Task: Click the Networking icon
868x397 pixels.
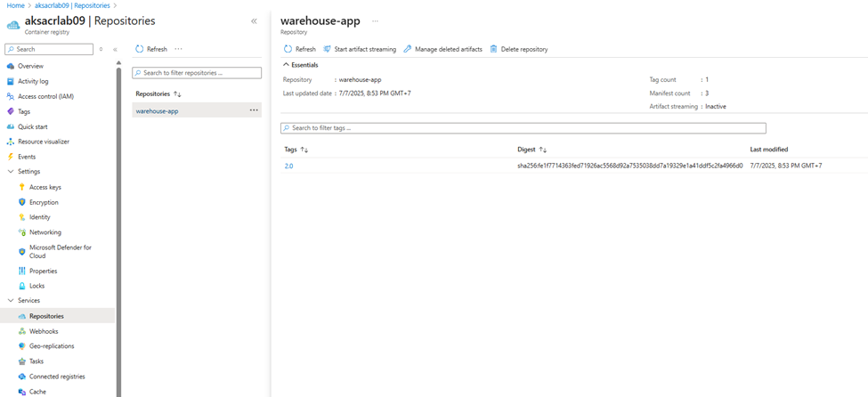Action: coord(22,232)
